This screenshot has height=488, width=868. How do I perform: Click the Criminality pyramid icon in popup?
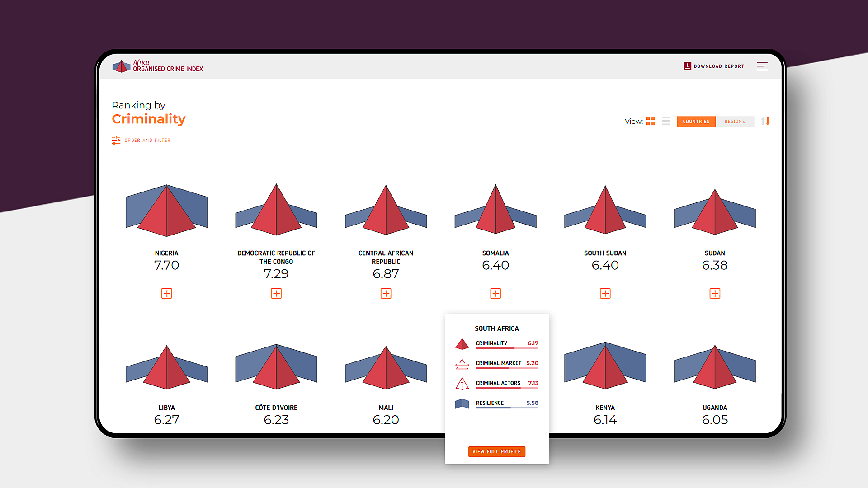[462, 344]
